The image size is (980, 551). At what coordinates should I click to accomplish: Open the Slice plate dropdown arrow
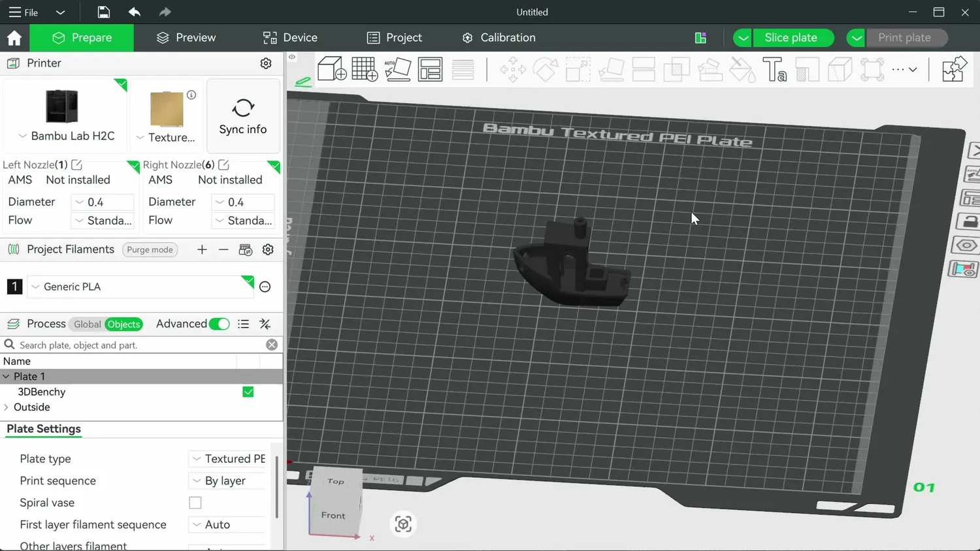(743, 38)
